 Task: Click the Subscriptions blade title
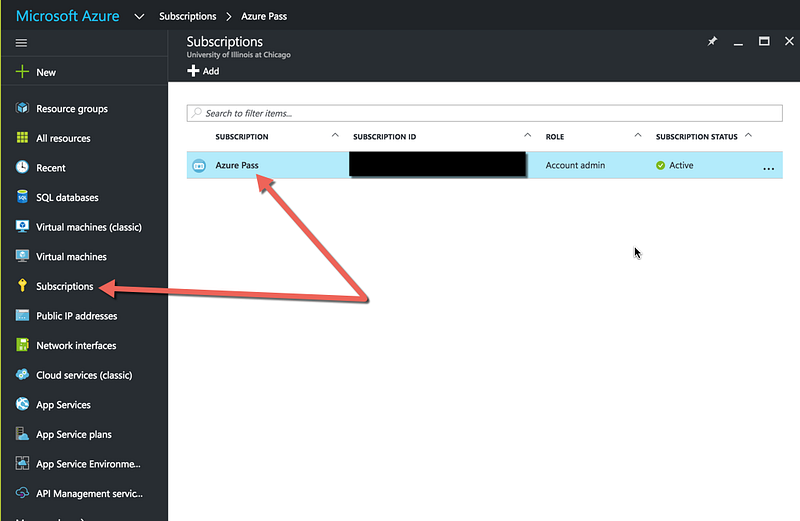pyautogui.click(x=224, y=41)
